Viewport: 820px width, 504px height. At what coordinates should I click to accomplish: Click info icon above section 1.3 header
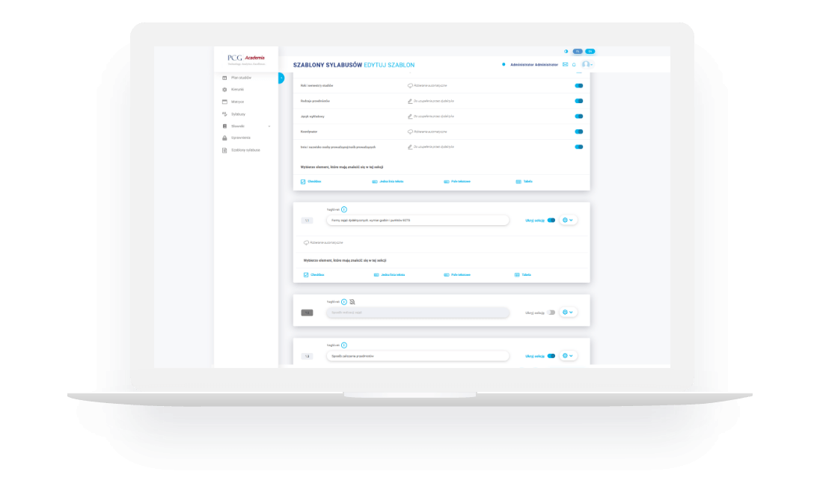(344, 345)
